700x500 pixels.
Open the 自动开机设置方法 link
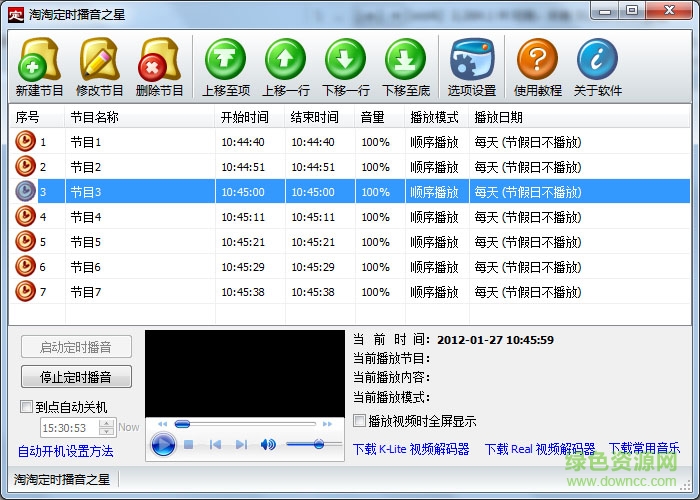coord(66,451)
